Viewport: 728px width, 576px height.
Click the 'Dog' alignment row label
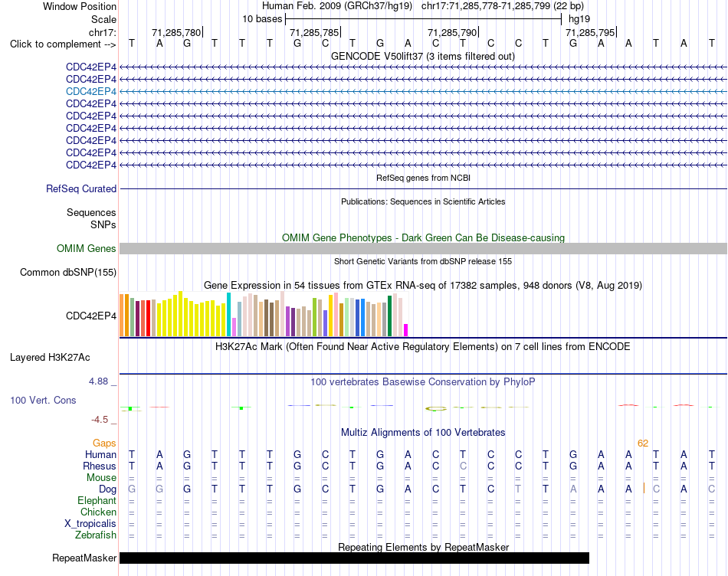108,489
